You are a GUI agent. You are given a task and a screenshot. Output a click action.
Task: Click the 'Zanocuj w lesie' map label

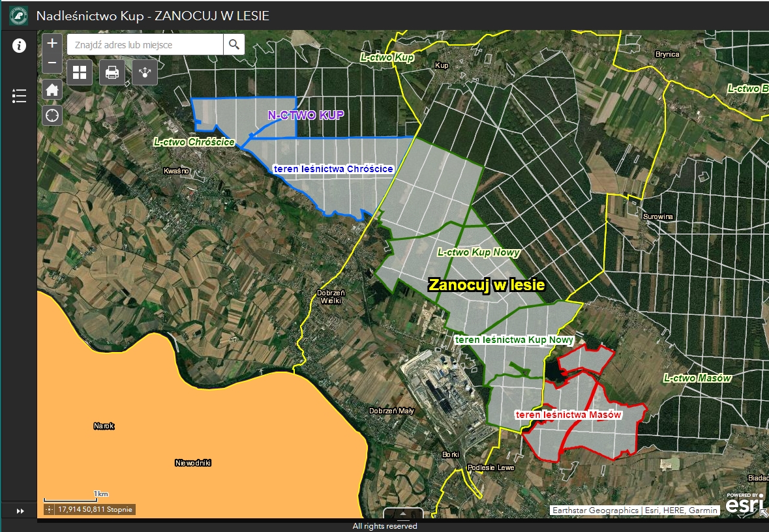[x=486, y=285]
